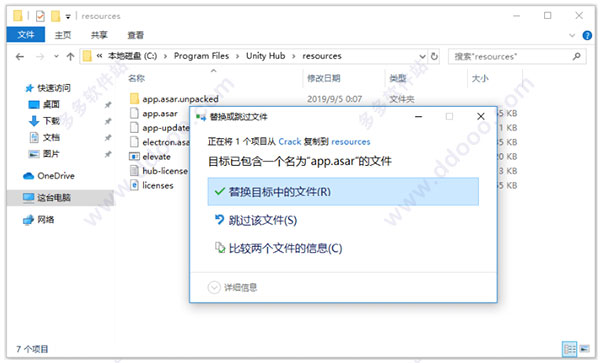Screen dimensions: 600x363
Task: Click the app.asar.unpacked folder icon
Action: pos(134,99)
